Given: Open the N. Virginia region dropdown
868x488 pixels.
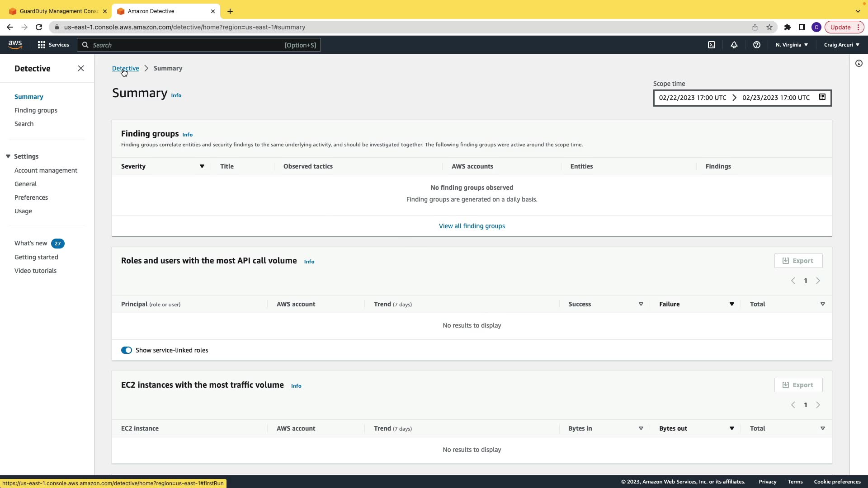Looking at the screenshot, I should 792,45.
